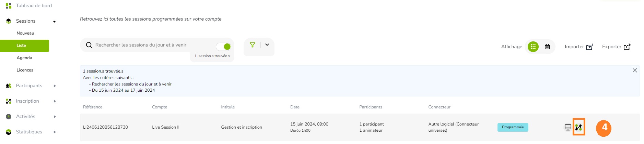Select Nouveau under Sessions
The image size is (644, 144).
[25, 33]
